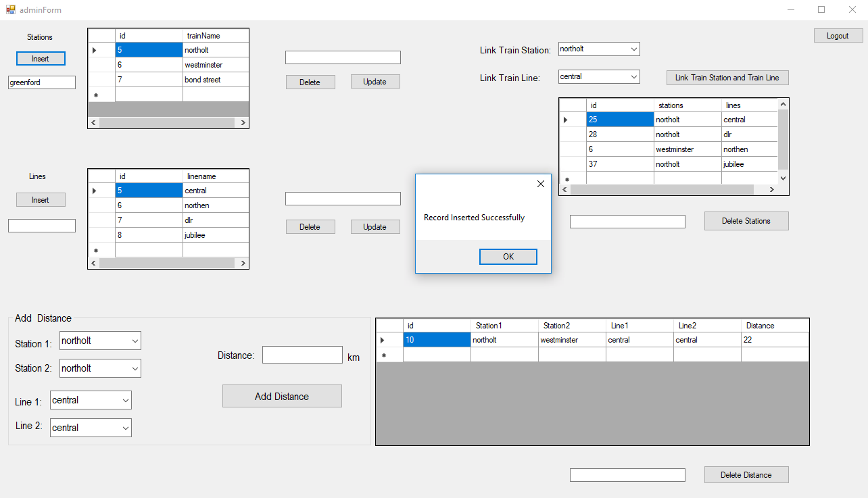868x498 pixels.
Task: Select the jubilee row in the lines grid
Action: tap(203, 235)
